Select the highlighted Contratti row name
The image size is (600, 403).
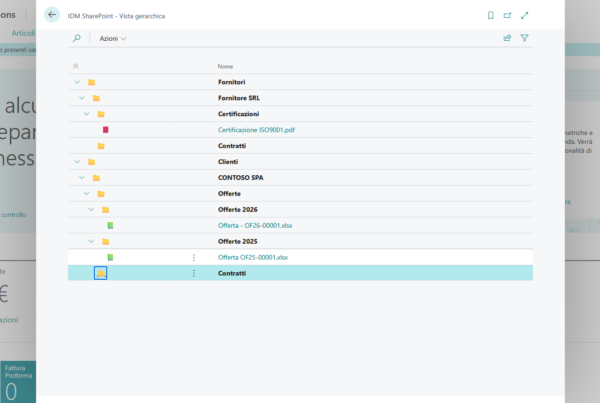[x=232, y=273]
